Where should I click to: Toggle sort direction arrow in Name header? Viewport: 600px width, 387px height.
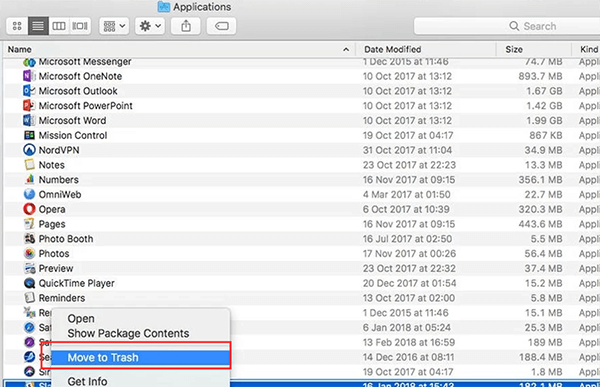pos(346,49)
